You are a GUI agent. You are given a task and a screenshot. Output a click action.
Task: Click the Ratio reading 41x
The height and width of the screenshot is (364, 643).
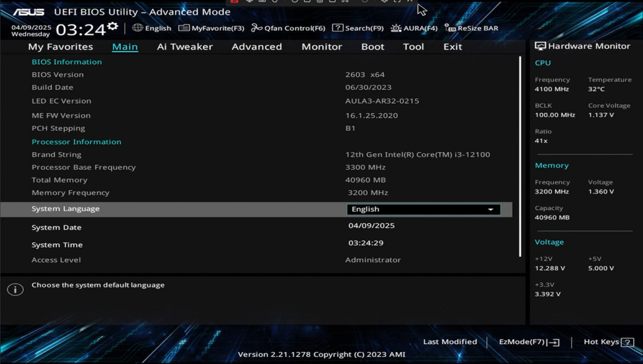541,141
